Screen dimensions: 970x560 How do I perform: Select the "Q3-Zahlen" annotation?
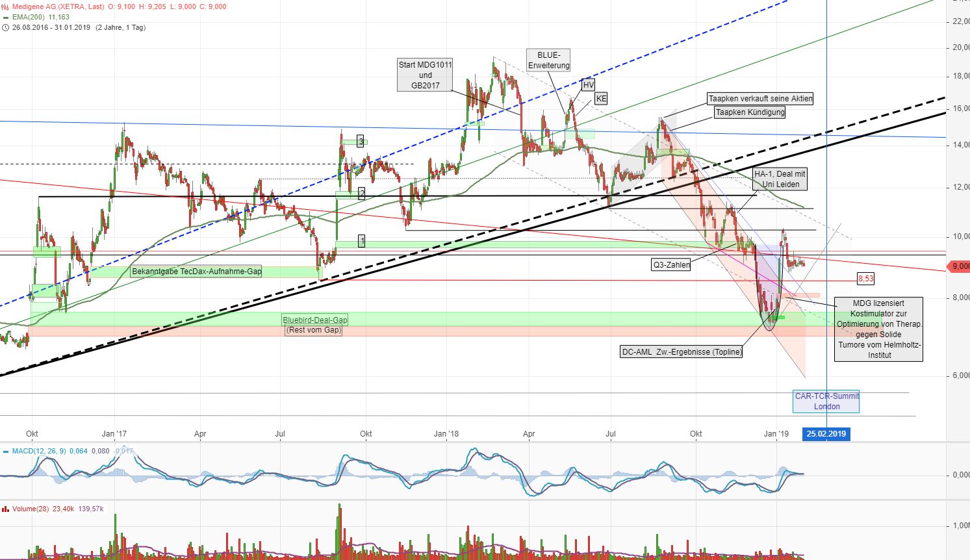tap(672, 265)
